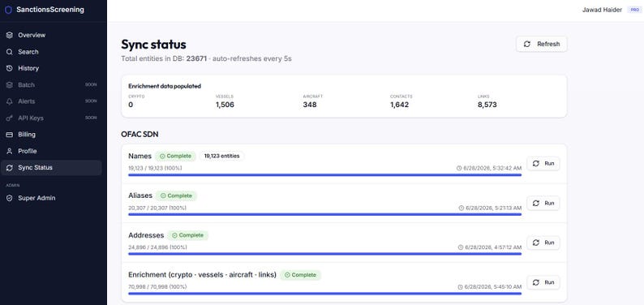Click the Sync status page heading
The width and height of the screenshot is (644, 305).
(x=153, y=45)
